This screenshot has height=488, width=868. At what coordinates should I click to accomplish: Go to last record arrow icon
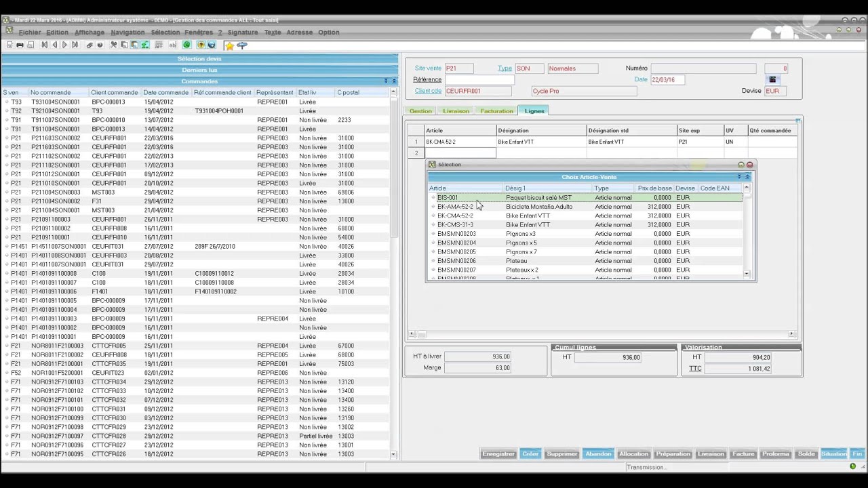[x=75, y=45]
